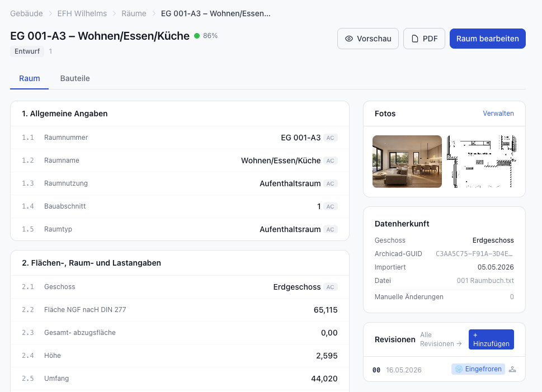Open the floor plan thumbnail

tap(482, 162)
